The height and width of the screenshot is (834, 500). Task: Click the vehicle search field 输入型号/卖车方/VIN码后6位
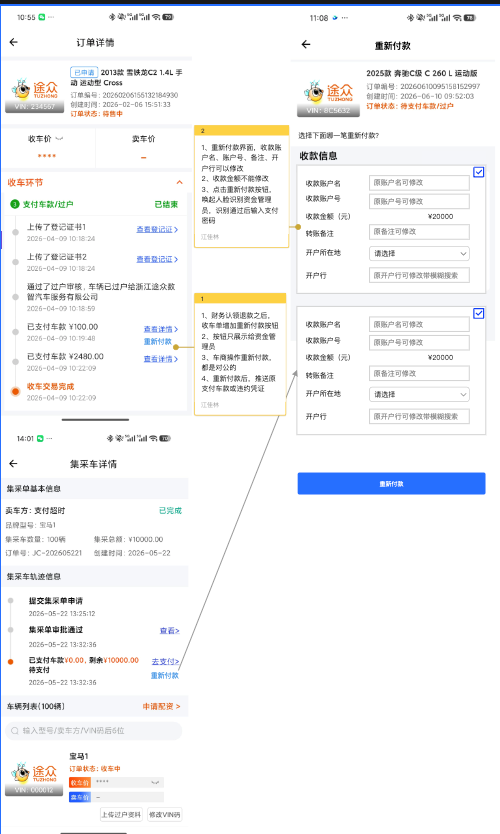tap(94, 731)
